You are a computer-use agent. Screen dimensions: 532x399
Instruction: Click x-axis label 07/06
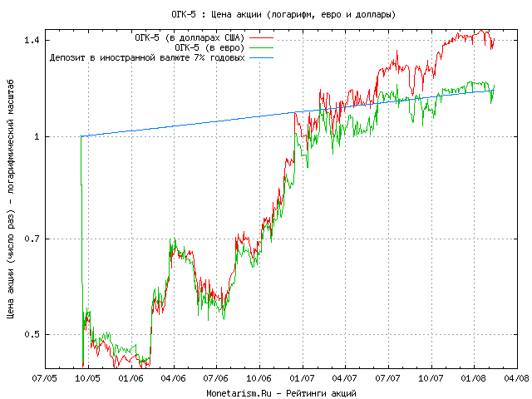click(x=216, y=378)
